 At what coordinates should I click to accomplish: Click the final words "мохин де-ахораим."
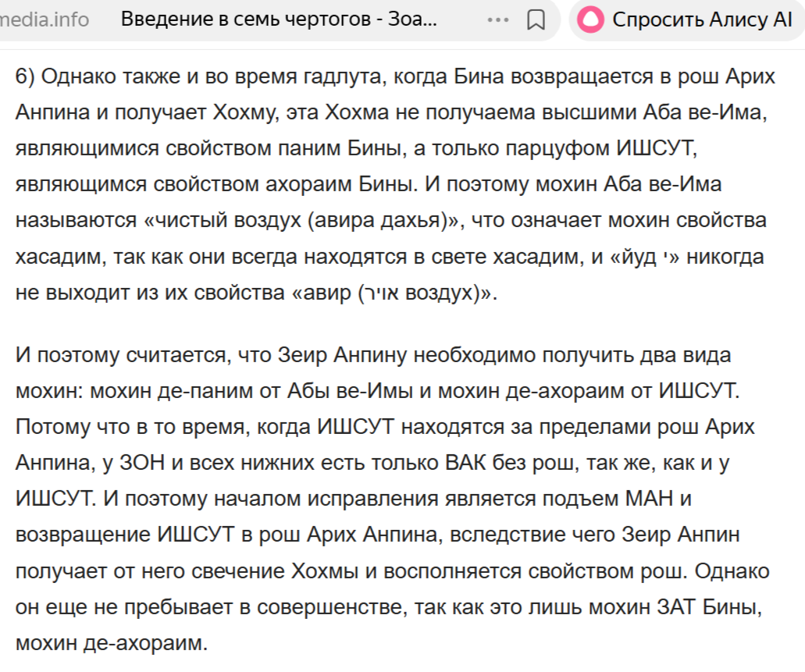tap(112, 643)
